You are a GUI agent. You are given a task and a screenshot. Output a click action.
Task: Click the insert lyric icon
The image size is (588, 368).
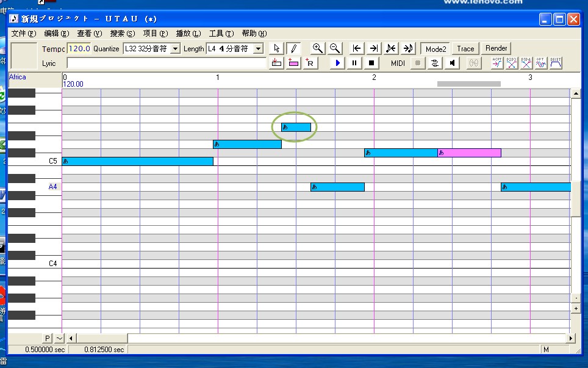coord(276,63)
